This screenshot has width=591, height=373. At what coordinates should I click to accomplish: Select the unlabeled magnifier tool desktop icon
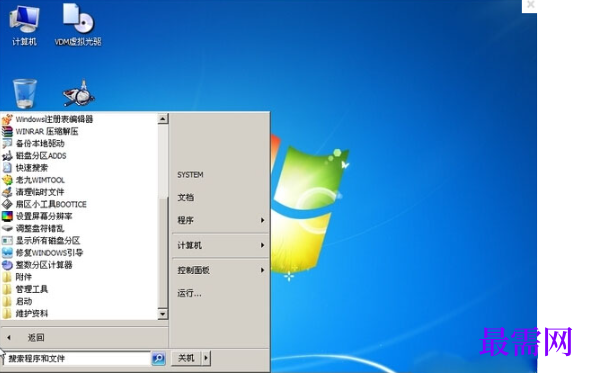point(78,93)
